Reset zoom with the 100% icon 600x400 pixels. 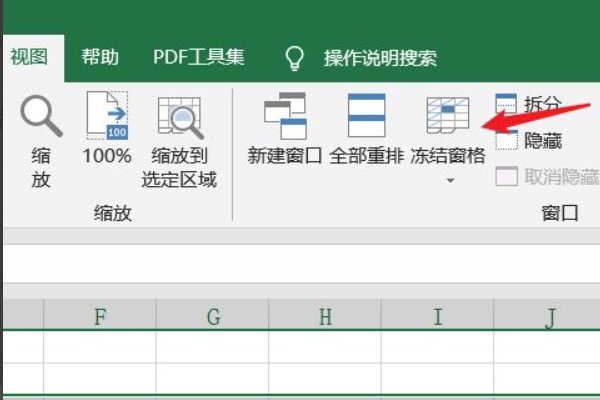tap(107, 116)
